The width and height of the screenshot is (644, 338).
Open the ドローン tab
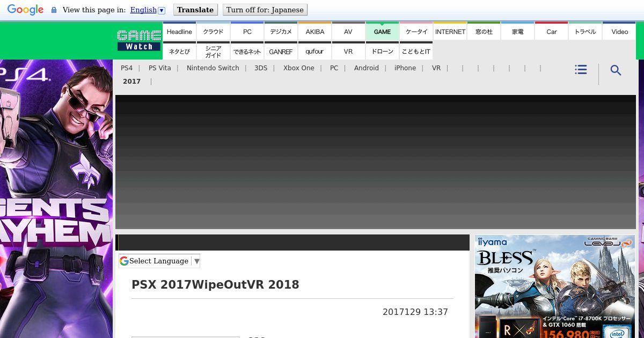(382, 51)
